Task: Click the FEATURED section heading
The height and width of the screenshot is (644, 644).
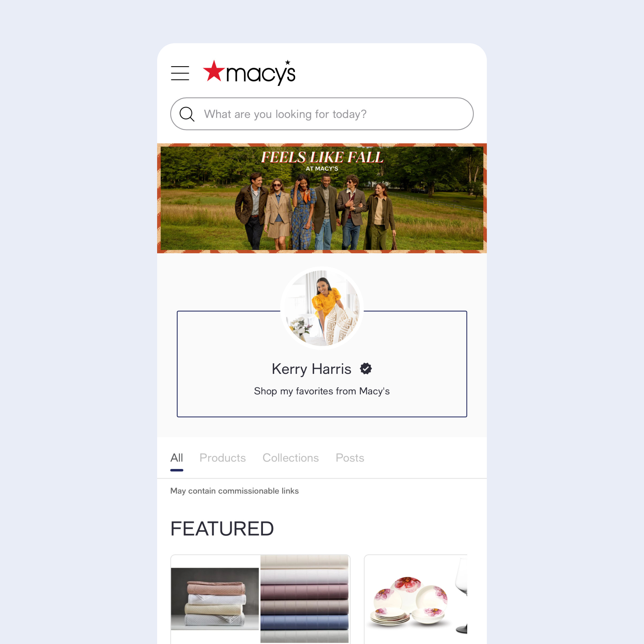Action: pos(222,529)
